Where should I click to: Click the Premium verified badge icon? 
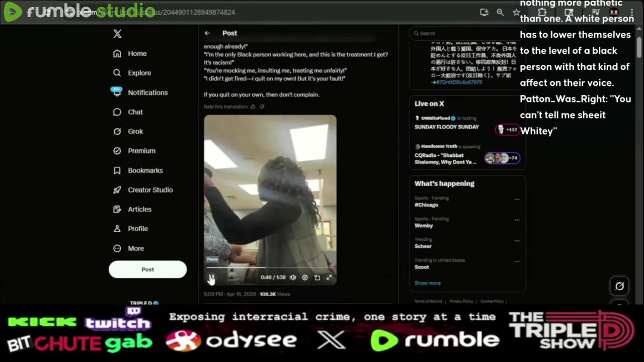(117, 151)
